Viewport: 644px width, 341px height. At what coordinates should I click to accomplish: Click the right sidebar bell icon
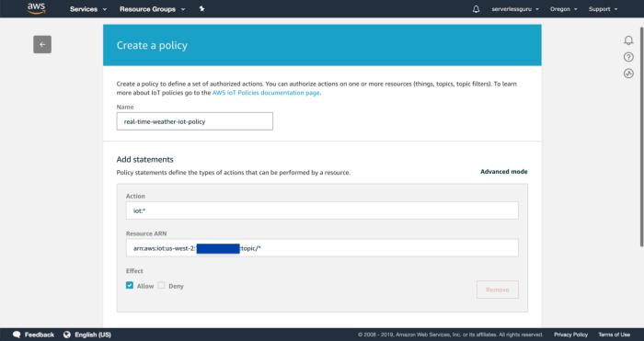[x=628, y=40]
